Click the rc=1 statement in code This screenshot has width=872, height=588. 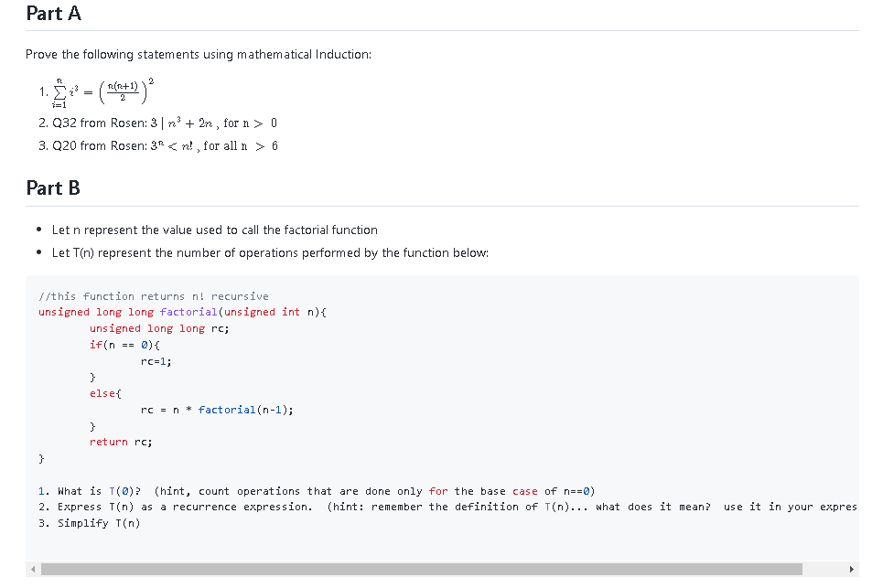pos(152,360)
